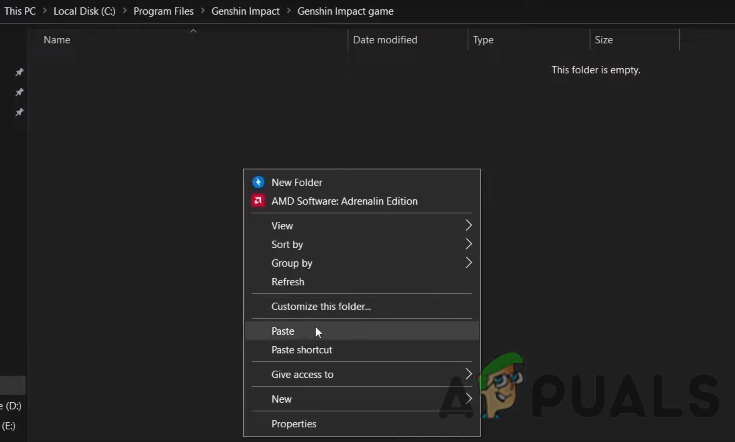Click the second pin icon in sidebar
Image resolution: width=735 pixels, height=442 pixels.
[x=19, y=92]
